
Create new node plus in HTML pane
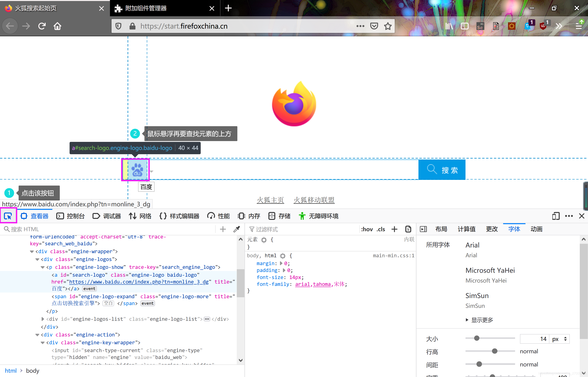(223, 229)
